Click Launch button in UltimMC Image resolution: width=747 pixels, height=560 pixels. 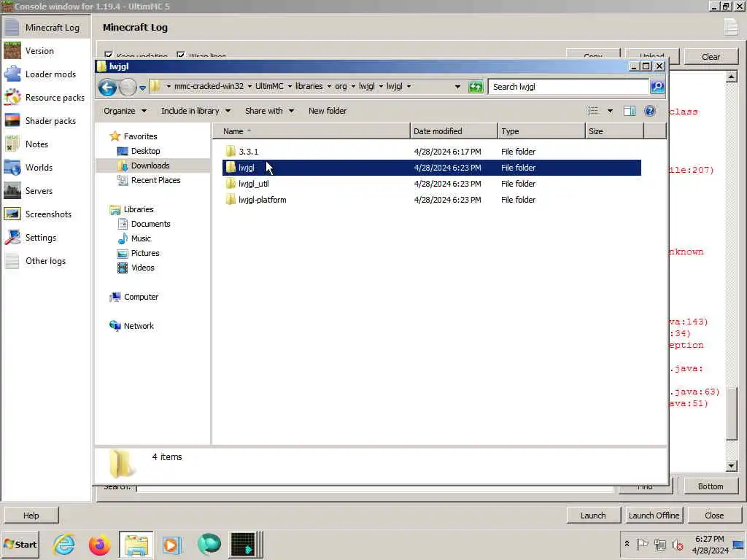tap(593, 516)
